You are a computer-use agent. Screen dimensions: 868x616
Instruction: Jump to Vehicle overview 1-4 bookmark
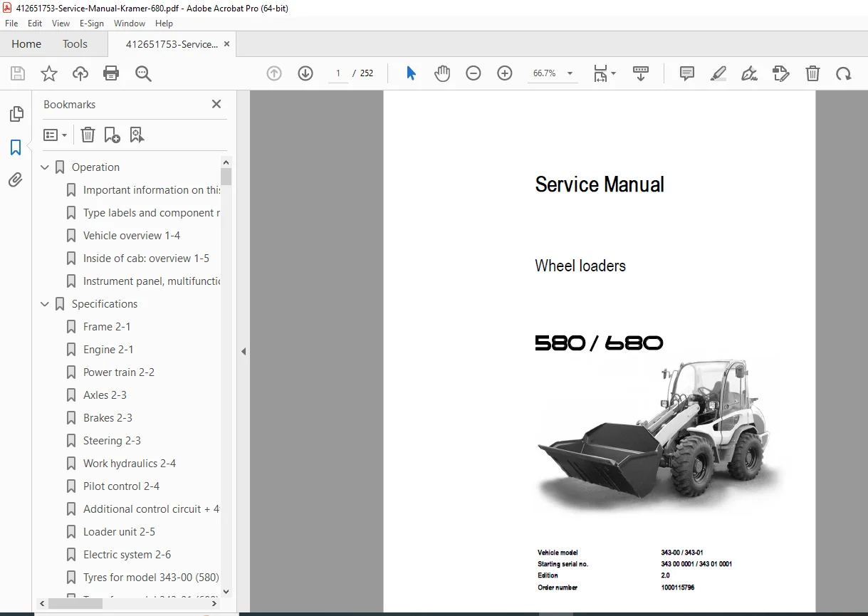132,236
